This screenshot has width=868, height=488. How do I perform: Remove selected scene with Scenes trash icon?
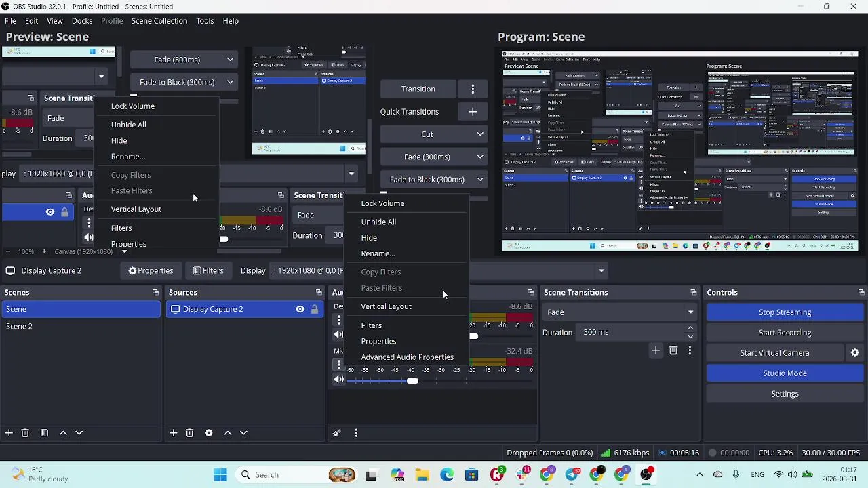[25, 433]
